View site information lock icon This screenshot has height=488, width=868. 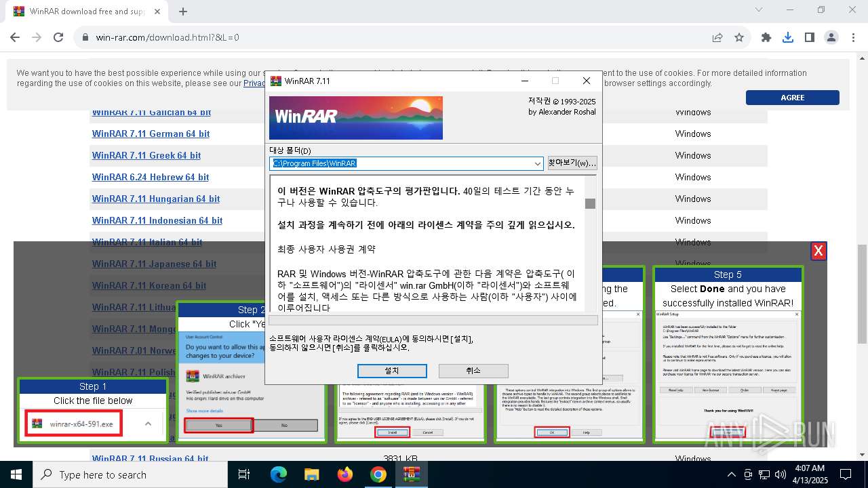click(85, 38)
